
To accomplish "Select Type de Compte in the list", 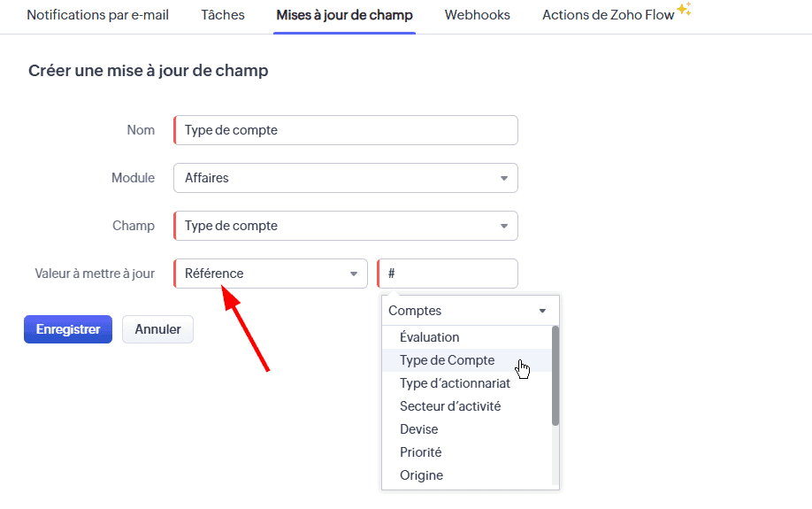I will pyautogui.click(x=448, y=360).
